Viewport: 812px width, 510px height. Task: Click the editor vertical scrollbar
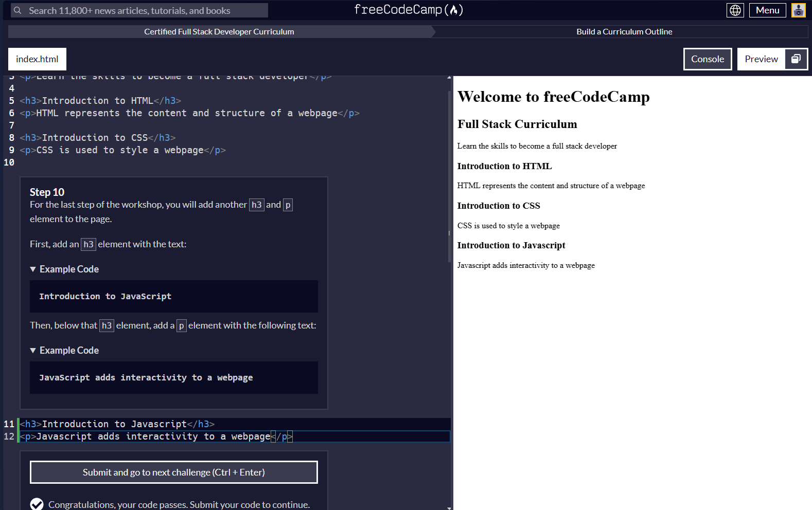click(449, 177)
